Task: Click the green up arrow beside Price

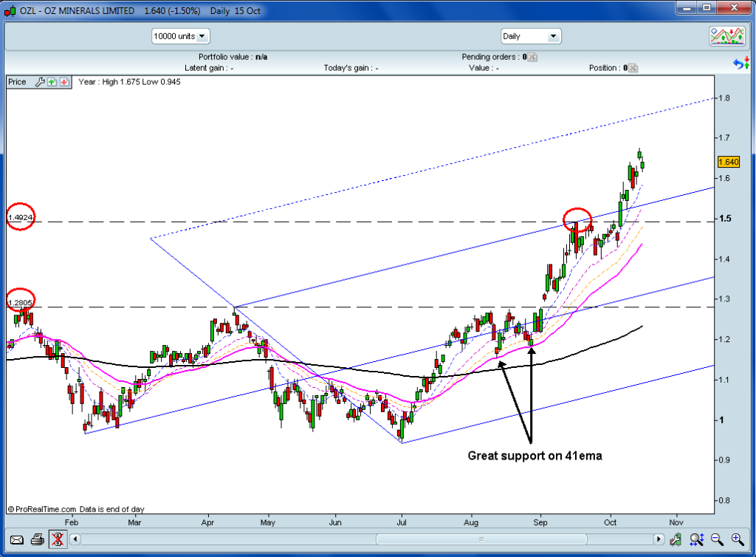Action: 52,82
